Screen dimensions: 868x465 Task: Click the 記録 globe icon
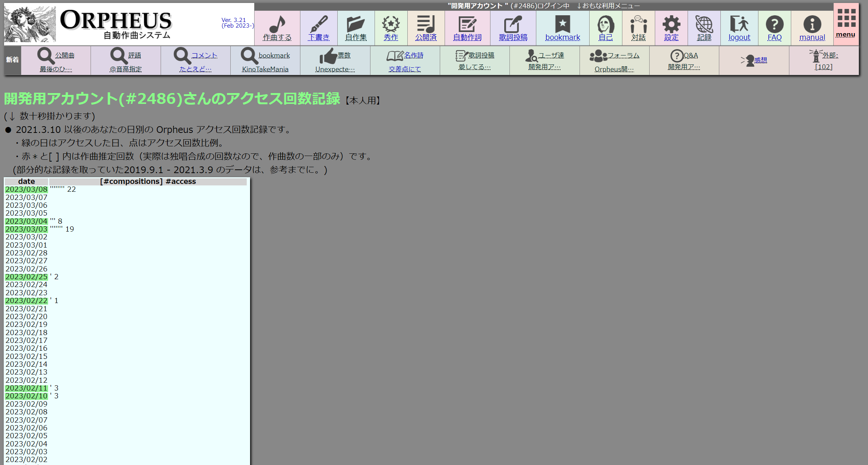coord(704,25)
